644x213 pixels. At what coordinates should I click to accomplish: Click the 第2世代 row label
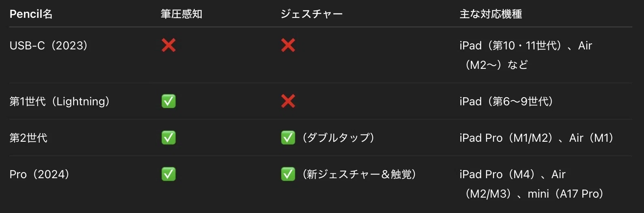(x=28, y=138)
